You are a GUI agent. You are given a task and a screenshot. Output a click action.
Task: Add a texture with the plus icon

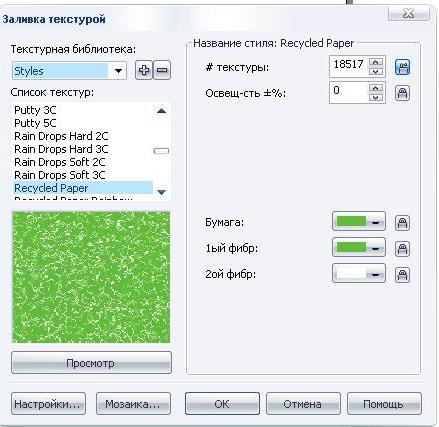(x=144, y=70)
